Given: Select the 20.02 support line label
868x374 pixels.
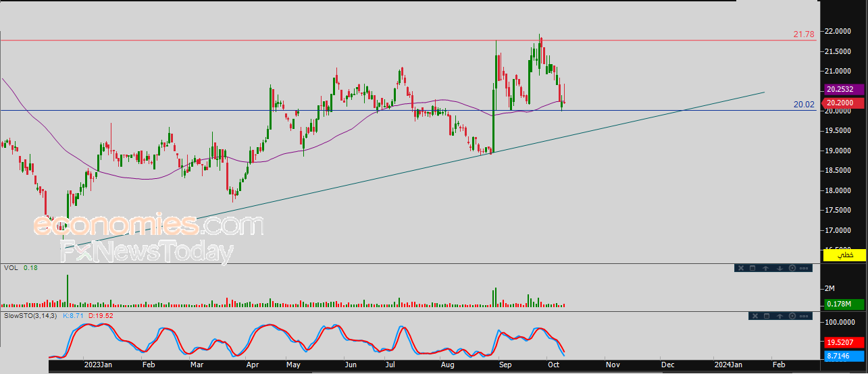Looking at the screenshot, I should tap(804, 105).
